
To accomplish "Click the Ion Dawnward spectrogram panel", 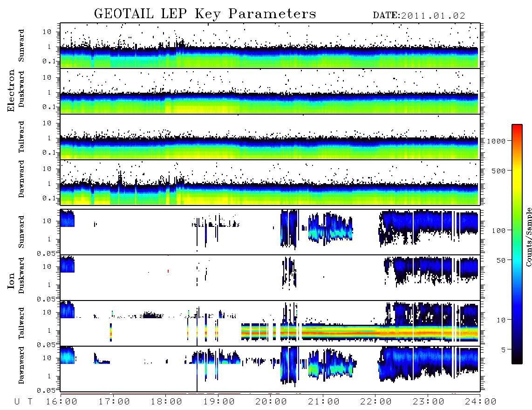I will [270, 369].
